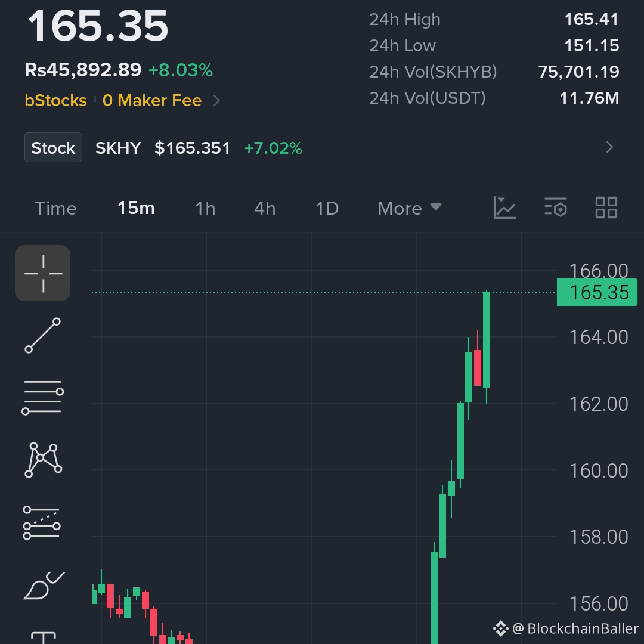The width and height of the screenshot is (644, 644).
Task: Select the 1D interval tab
Action: click(327, 208)
